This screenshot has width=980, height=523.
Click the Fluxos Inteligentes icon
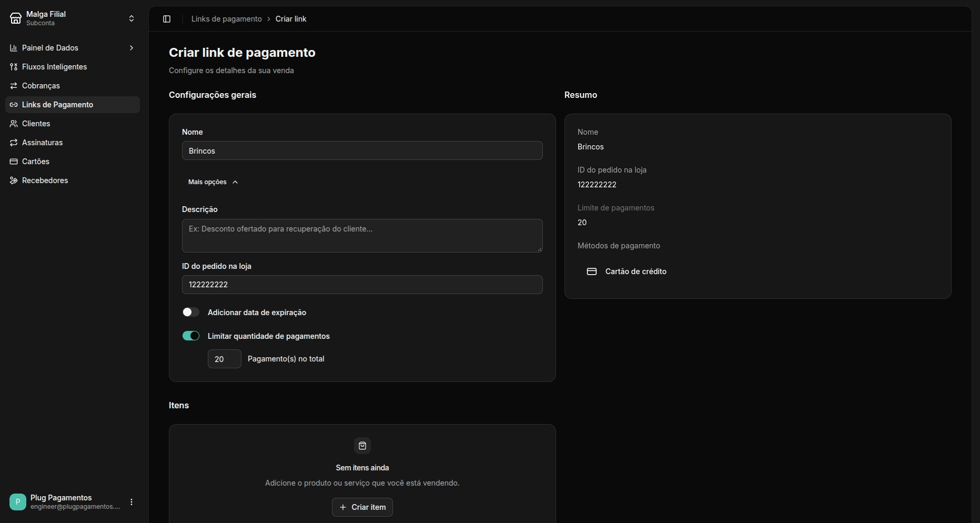(x=14, y=67)
